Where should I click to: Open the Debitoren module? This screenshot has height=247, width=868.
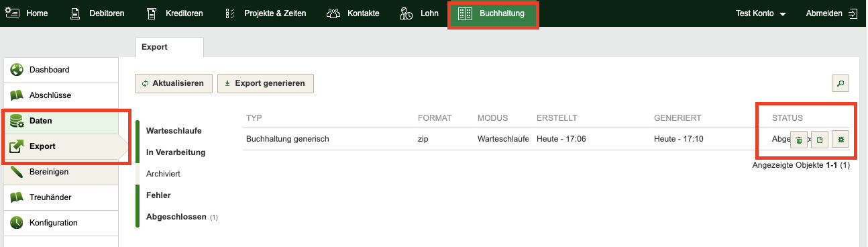[97, 13]
